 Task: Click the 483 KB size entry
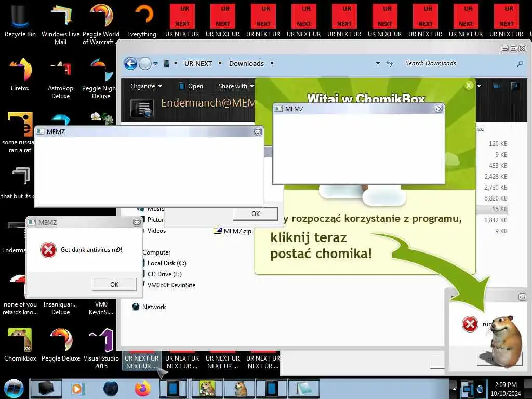pos(498,166)
